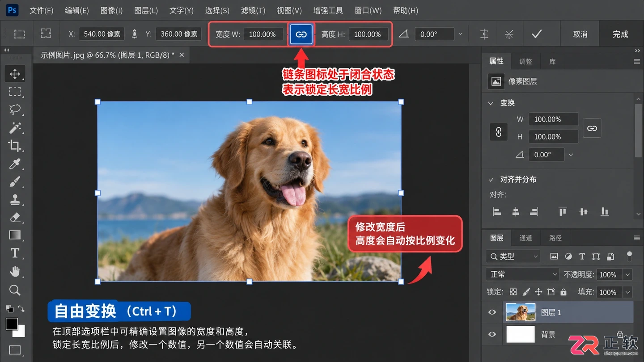Screen dimensions: 644x362
Task: Select the Crop tool
Action: coord(15,146)
